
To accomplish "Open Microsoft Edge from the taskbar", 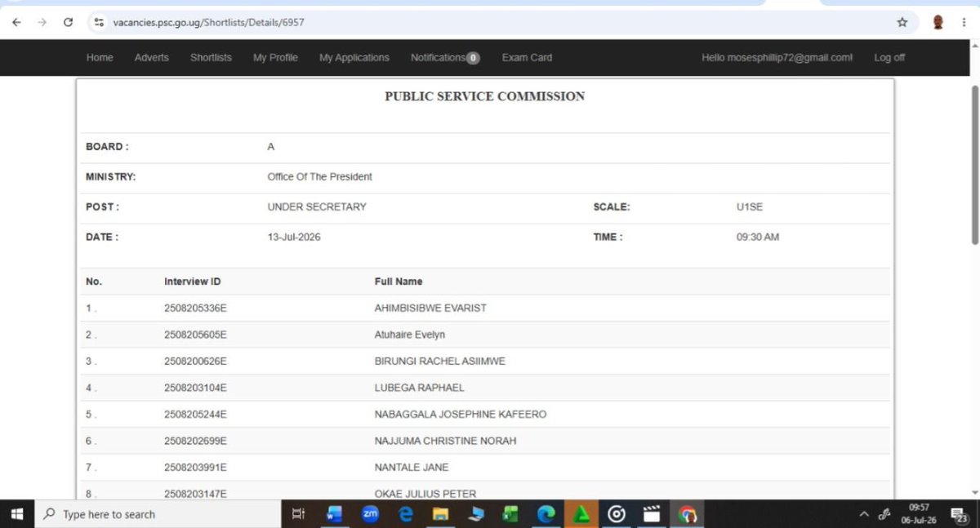I will (x=546, y=514).
